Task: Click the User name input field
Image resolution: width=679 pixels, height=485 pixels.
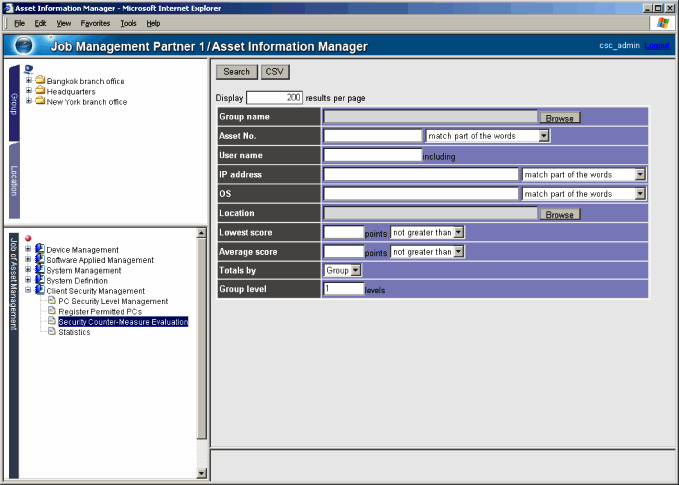Action: [372, 155]
